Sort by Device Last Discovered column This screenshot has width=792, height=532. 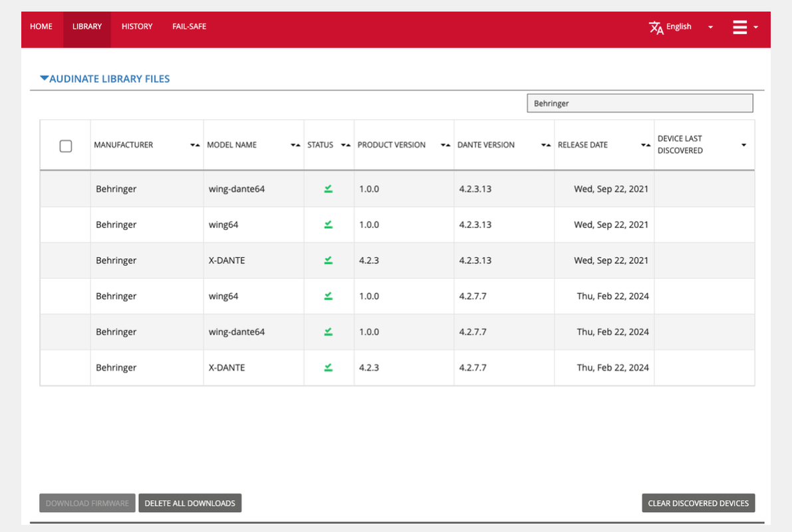[743, 146]
